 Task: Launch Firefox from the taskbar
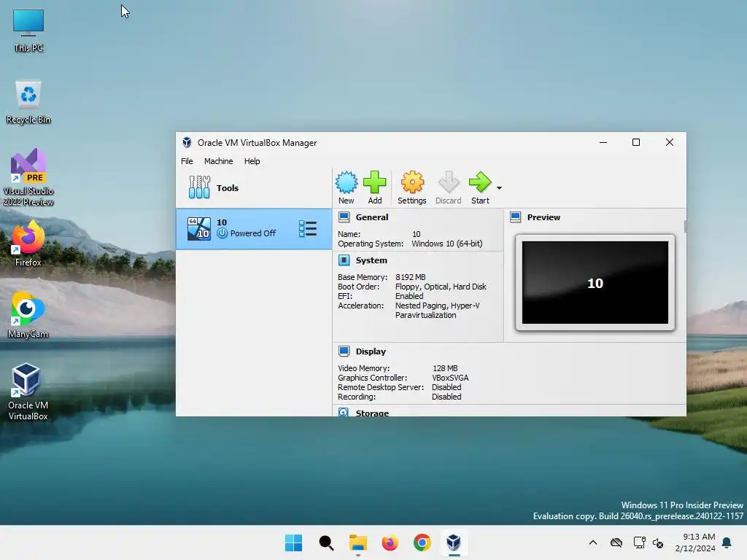tap(390, 542)
